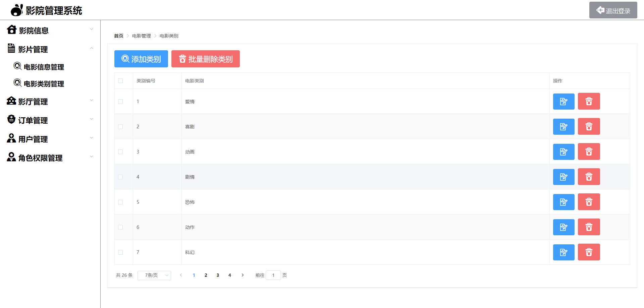Open the 7条/页 page size dropdown

[x=154, y=275]
